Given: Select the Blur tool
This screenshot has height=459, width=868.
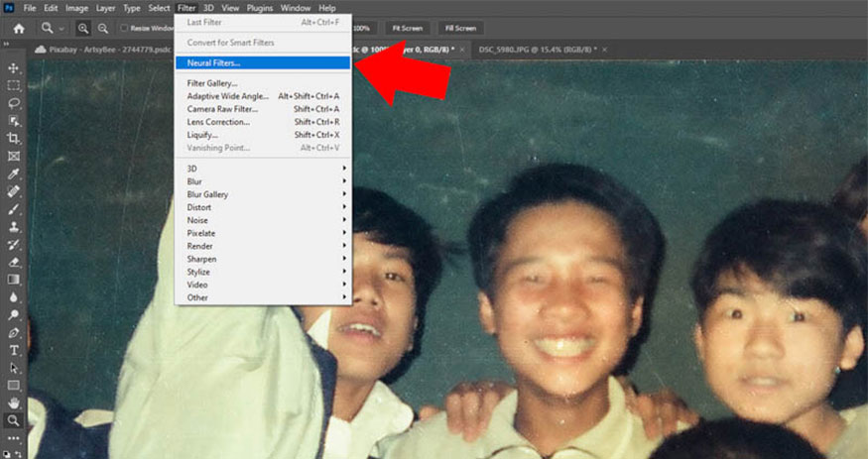Looking at the screenshot, I should click(x=13, y=297).
